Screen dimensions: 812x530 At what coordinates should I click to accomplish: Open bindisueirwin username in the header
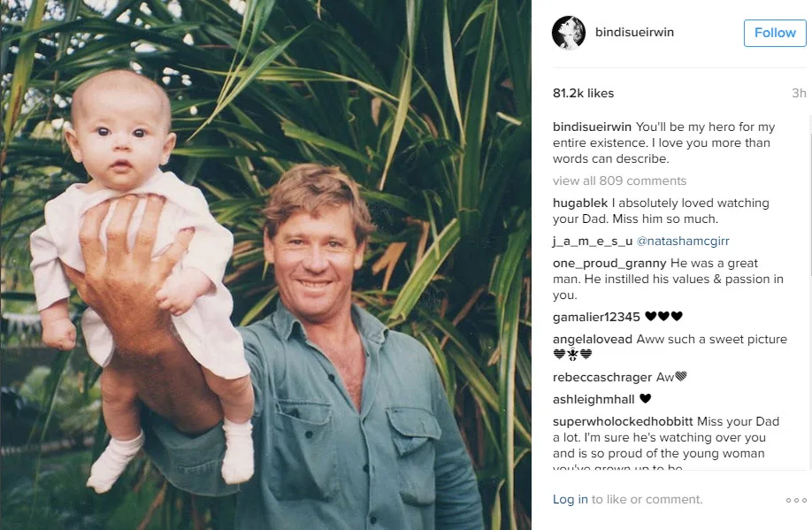tap(634, 32)
